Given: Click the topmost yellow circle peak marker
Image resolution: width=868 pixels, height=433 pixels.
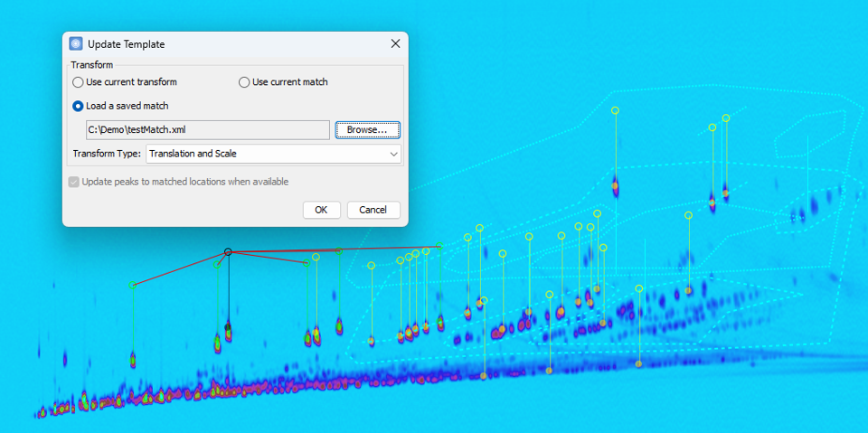Looking at the screenshot, I should coord(615,110).
